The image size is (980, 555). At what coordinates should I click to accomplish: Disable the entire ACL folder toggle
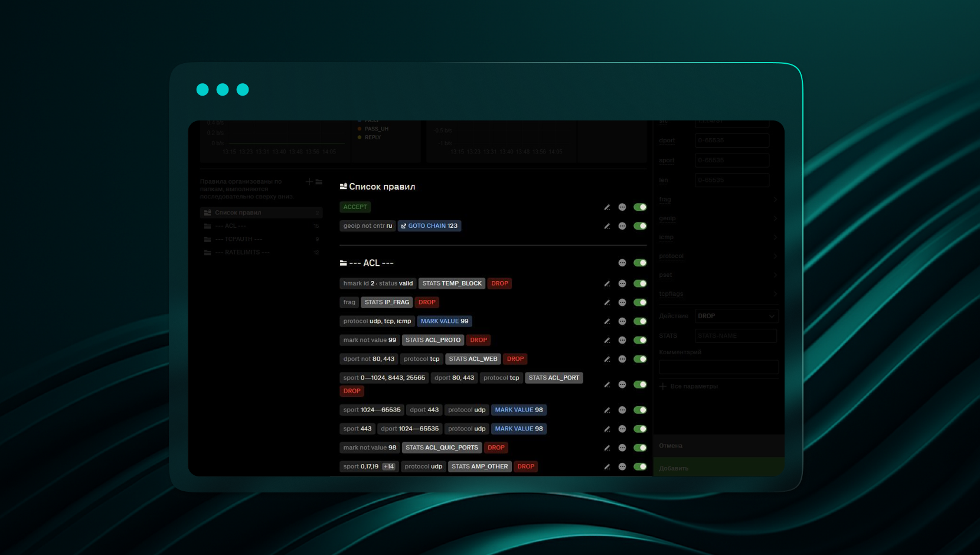click(640, 263)
